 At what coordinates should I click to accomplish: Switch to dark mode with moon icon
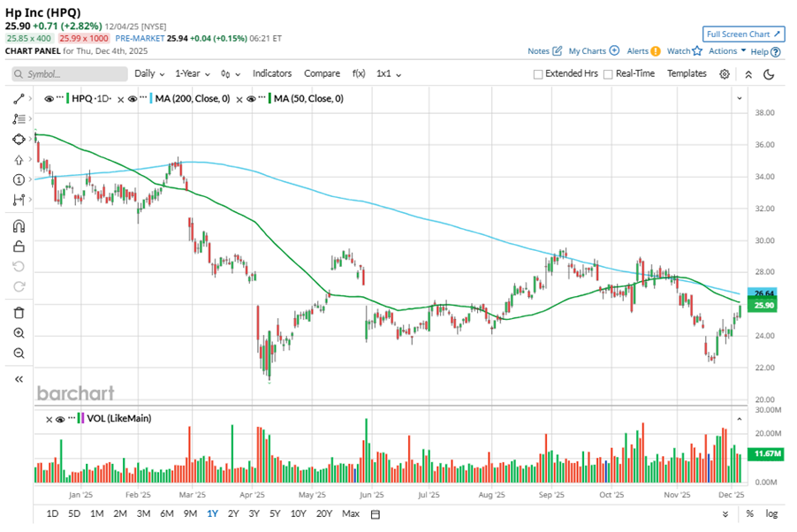click(769, 74)
